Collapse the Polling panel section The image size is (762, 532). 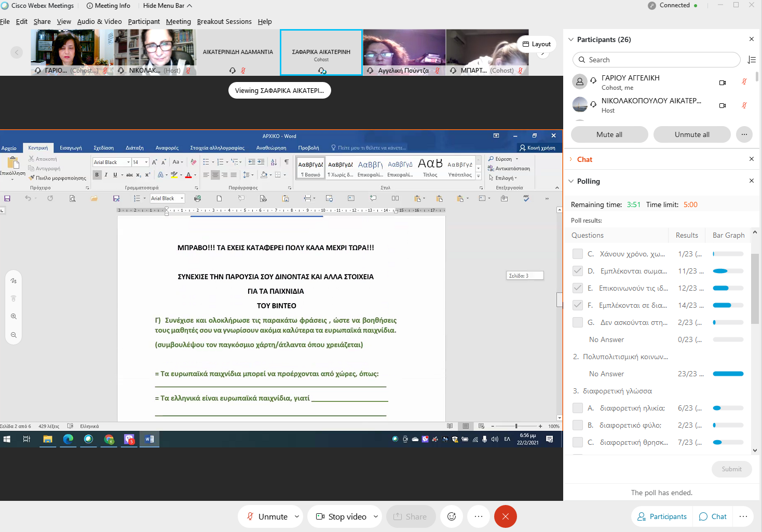click(571, 181)
